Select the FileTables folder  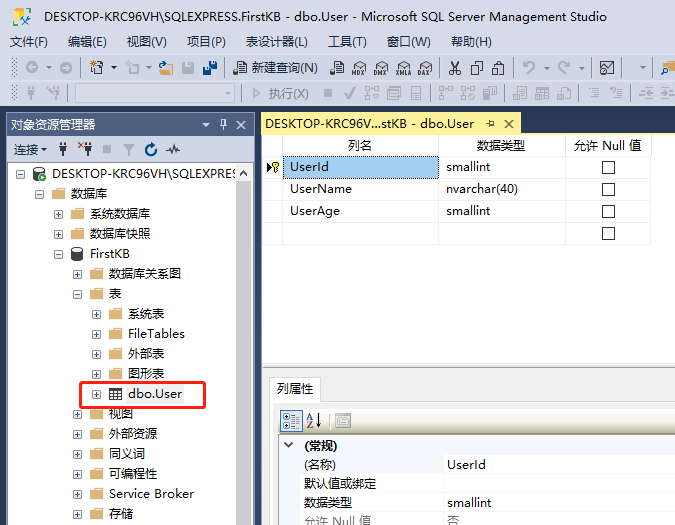tap(156, 334)
